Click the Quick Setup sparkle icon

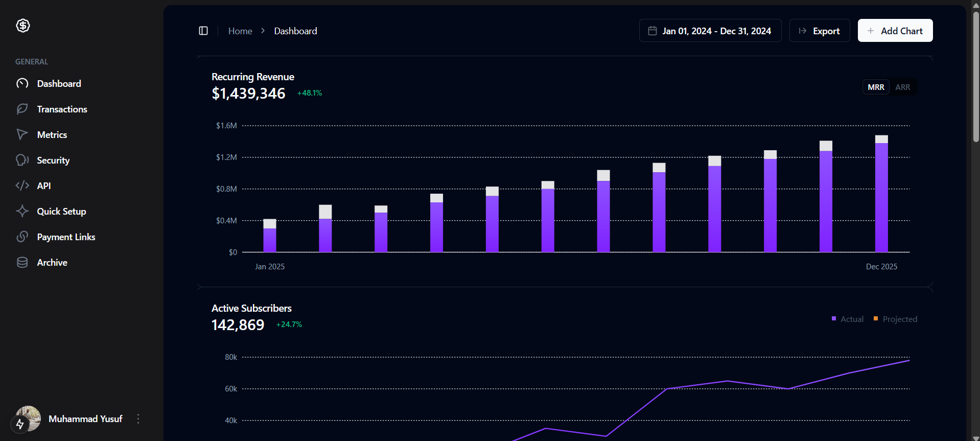coord(22,211)
